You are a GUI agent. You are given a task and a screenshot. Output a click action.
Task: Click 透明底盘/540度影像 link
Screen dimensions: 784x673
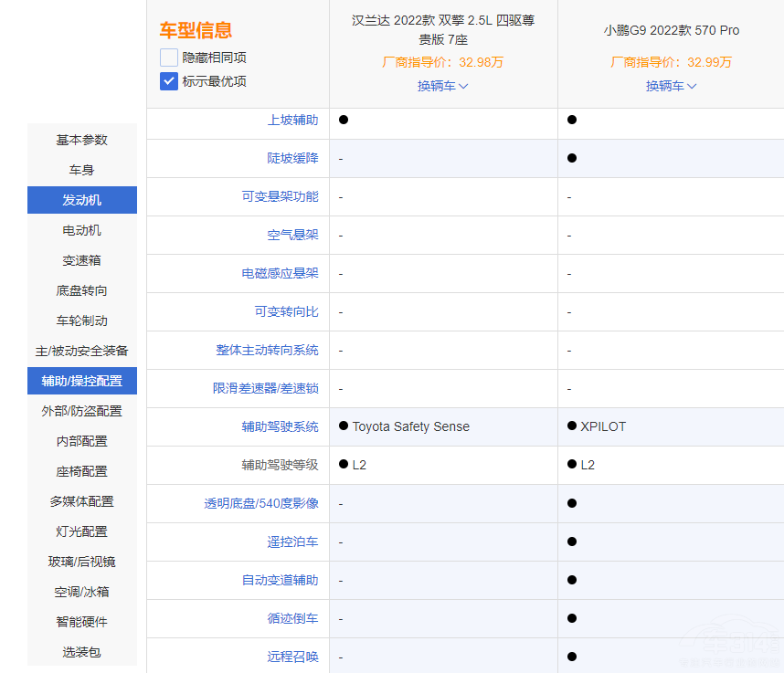click(x=261, y=503)
